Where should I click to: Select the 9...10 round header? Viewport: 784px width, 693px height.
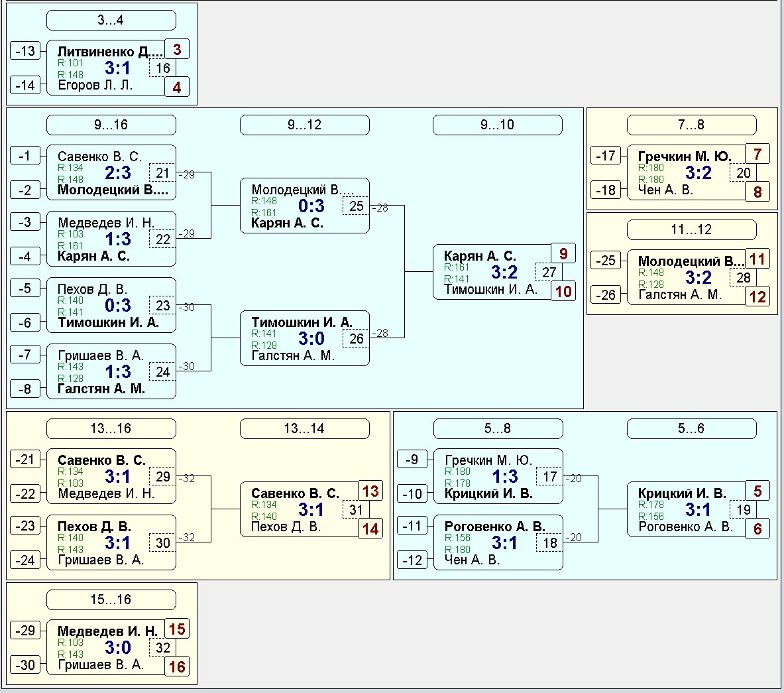point(498,125)
